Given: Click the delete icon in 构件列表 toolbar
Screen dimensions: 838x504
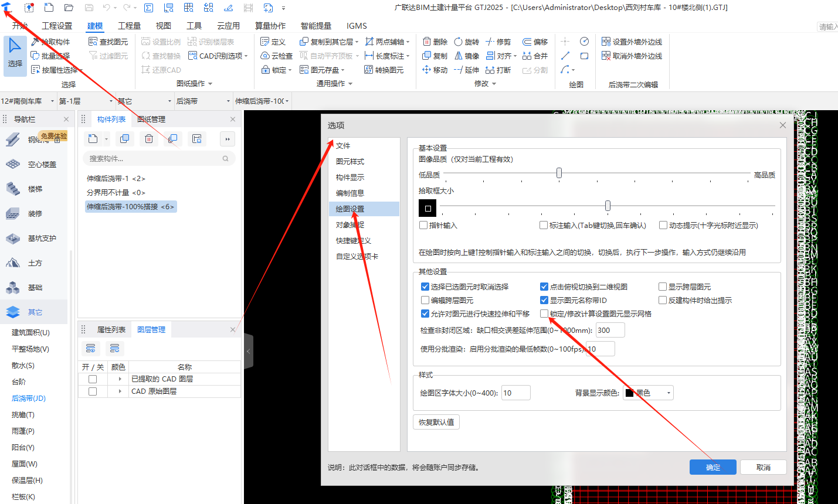Looking at the screenshot, I should 149,139.
